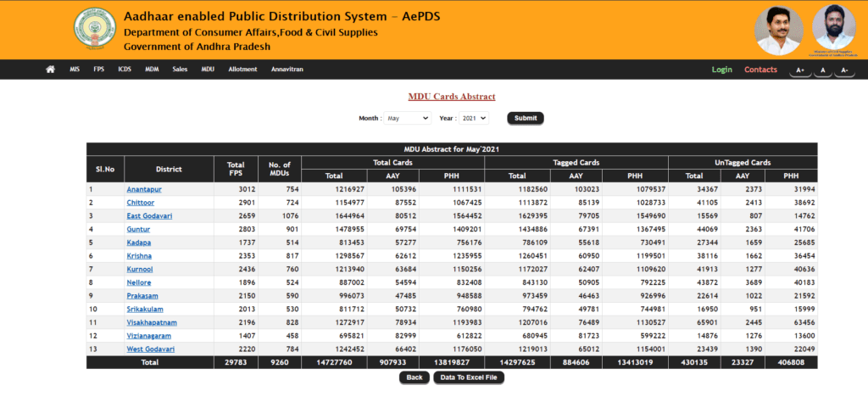868x402 pixels.
Task: Select the Sl.No column header
Action: point(105,170)
